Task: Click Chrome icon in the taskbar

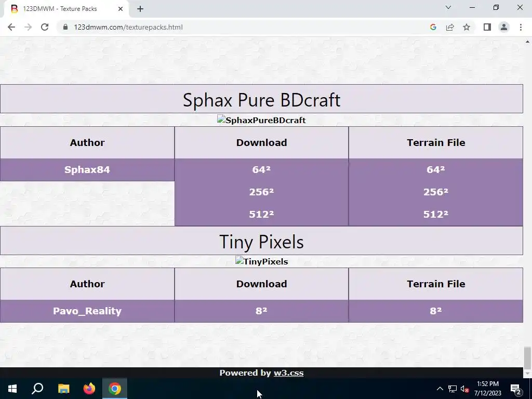Action: [115, 389]
